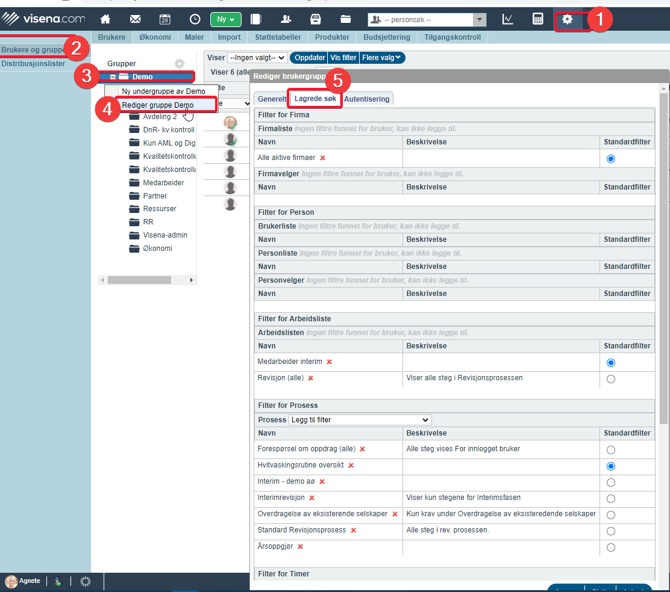Set Standard Revisjonsprosess as standard filter
This screenshot has width=670, height=592.
click(611, 531)
